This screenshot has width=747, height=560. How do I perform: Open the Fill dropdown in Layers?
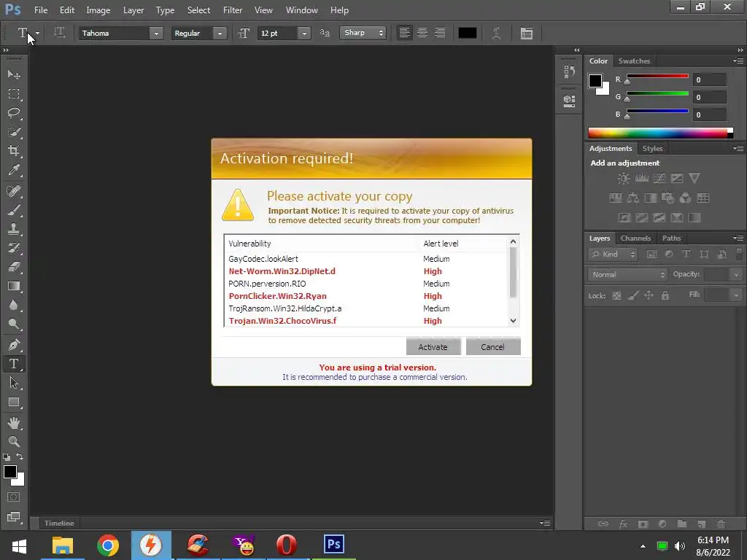tap(737, 295)
